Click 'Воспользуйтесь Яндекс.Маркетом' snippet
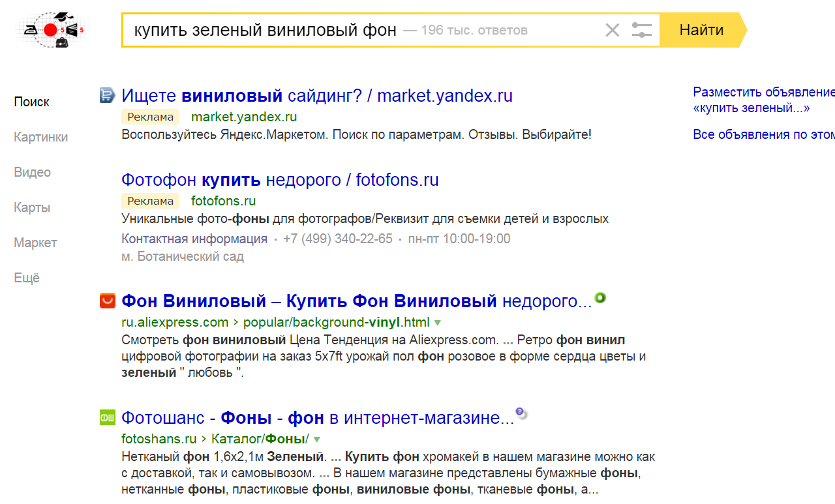This screenshot has height=504, width=835. coord(356,135)
